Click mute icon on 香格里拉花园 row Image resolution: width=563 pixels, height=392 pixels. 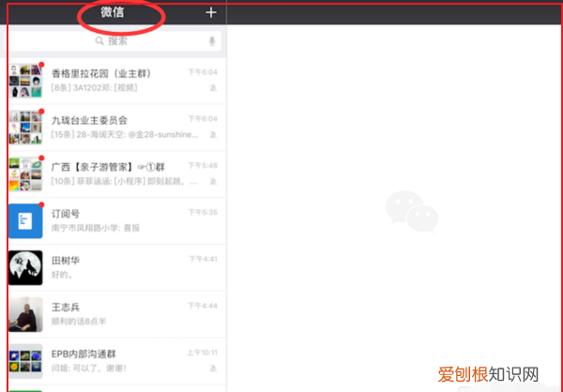pos(213,88)
